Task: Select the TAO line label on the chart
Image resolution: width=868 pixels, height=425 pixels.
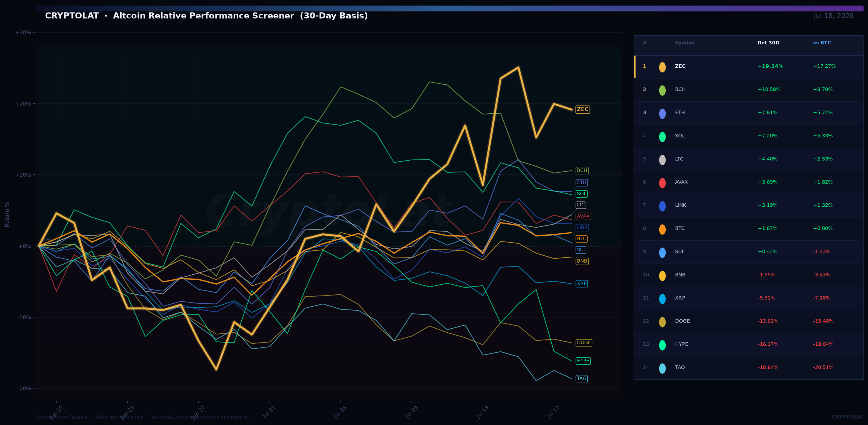Action: 582,378
